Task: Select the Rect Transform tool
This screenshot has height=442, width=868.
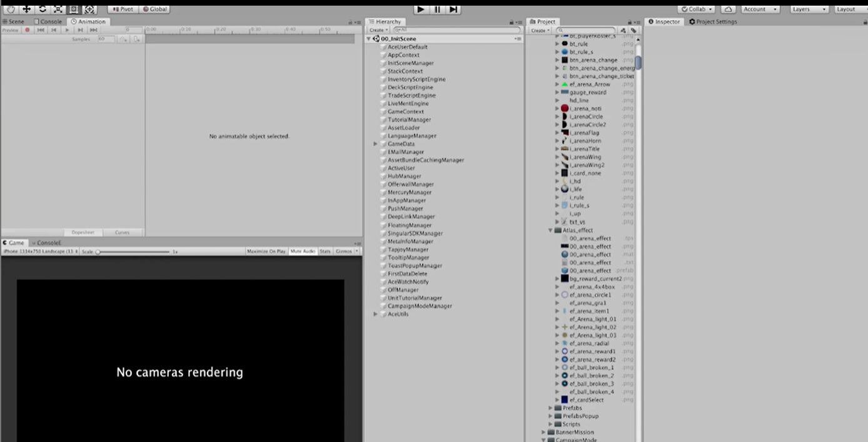Action: (73, 9)
